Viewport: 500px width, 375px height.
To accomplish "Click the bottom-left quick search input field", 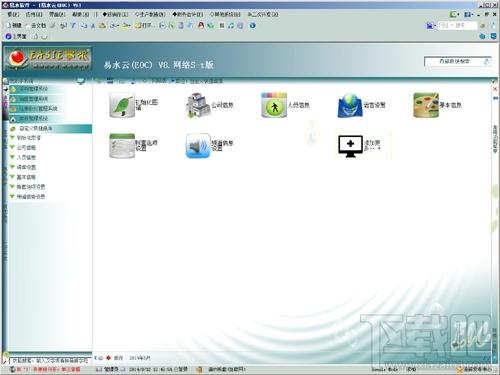I will [x=50, y=361].
